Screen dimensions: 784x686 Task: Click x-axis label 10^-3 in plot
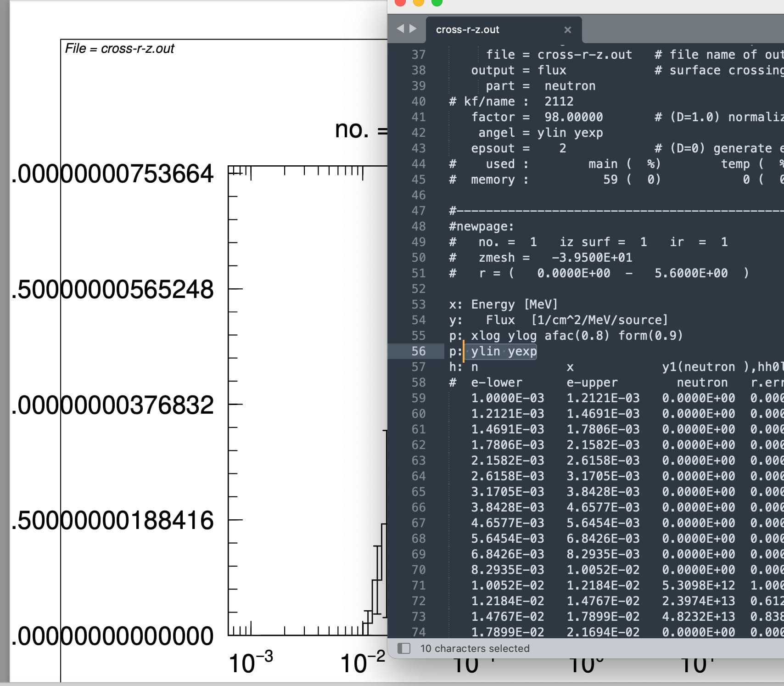point(251,662)
